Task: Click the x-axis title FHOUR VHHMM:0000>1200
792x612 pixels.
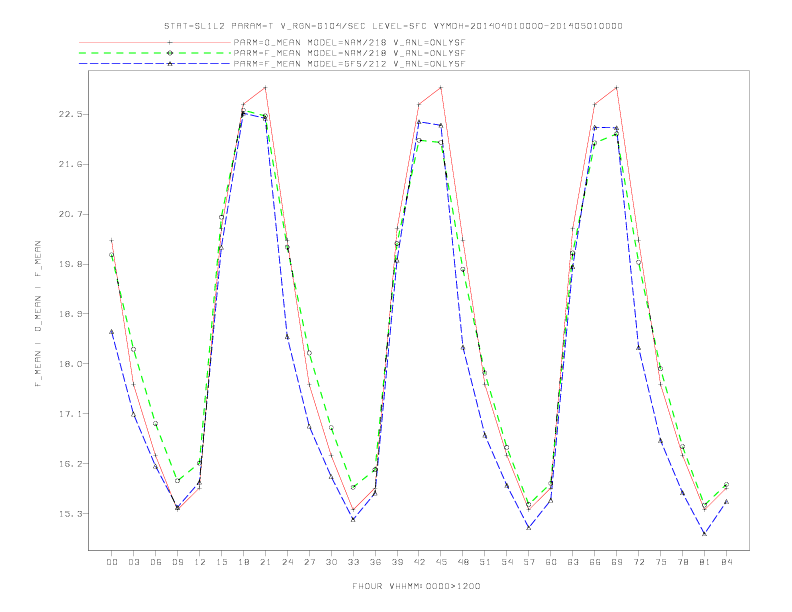Action: pyautogui.click(x=416, y=586)
